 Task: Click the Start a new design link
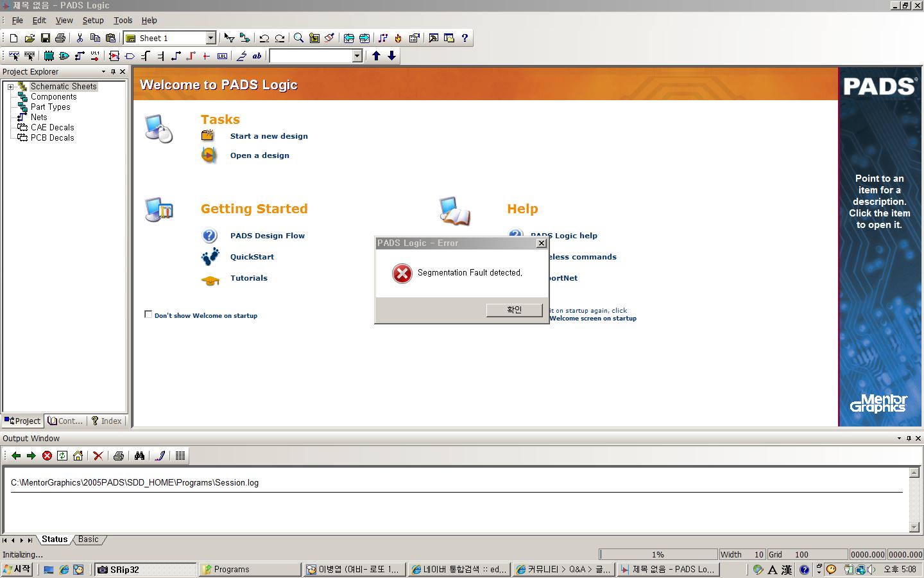click(x=269, y=136)
